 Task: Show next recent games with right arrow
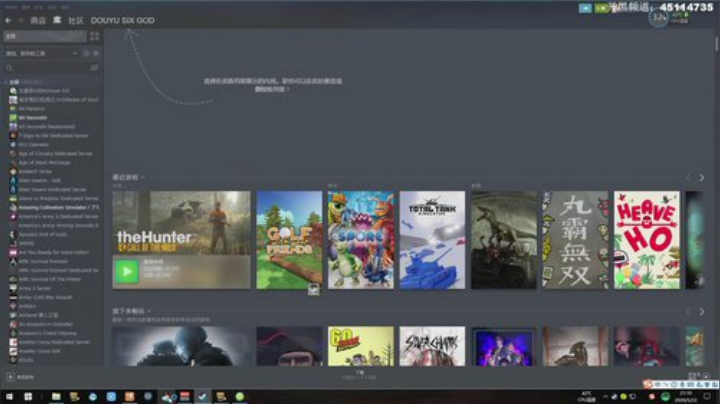coord(701,178)
